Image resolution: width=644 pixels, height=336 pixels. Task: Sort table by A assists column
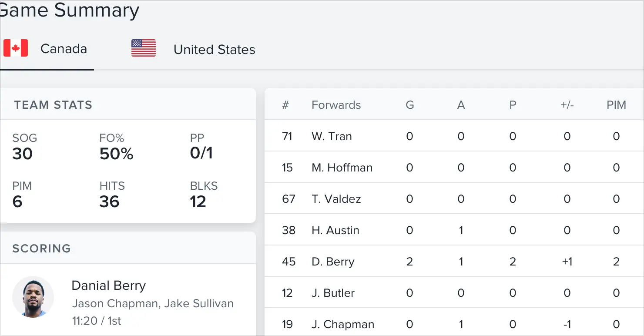(461, 105)
